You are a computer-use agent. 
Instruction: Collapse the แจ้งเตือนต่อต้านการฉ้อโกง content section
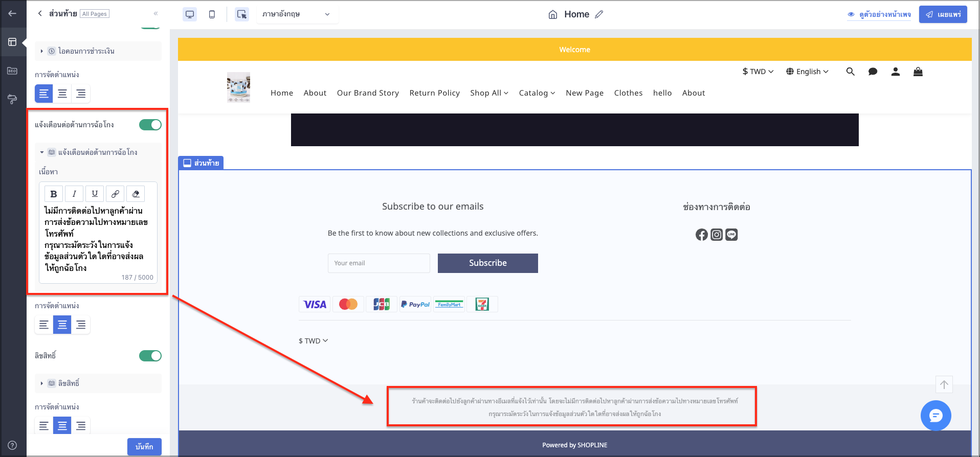[98, 152]
